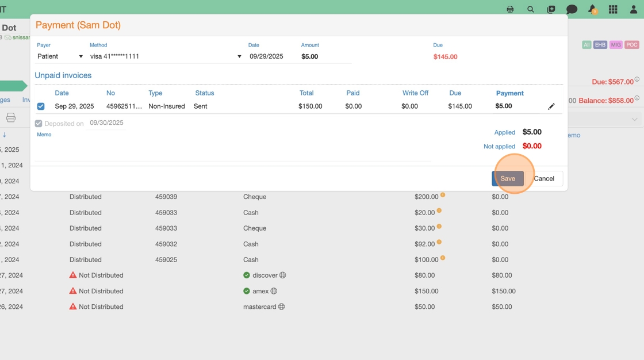Screen dimensions: 644x360
Task: Select the EHB filter tag
Action: click(600, 45)
